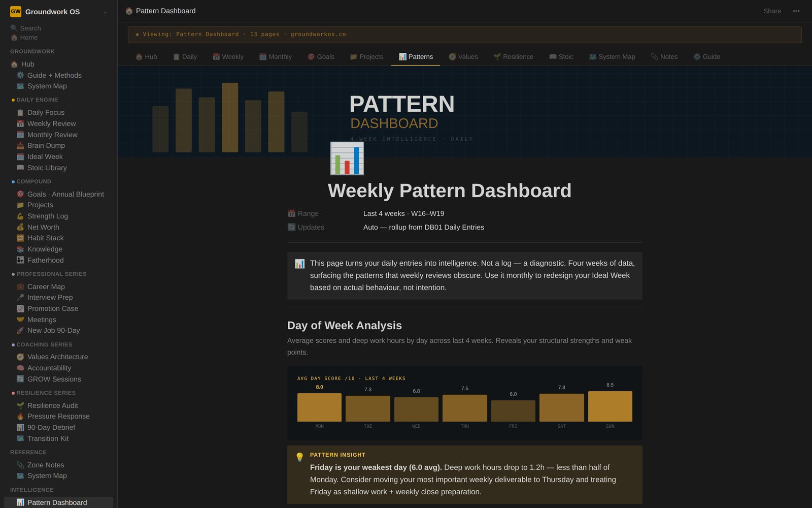Click the Weekly Review calendar icon
Viewport: 812px width, 508px height.
20,123
